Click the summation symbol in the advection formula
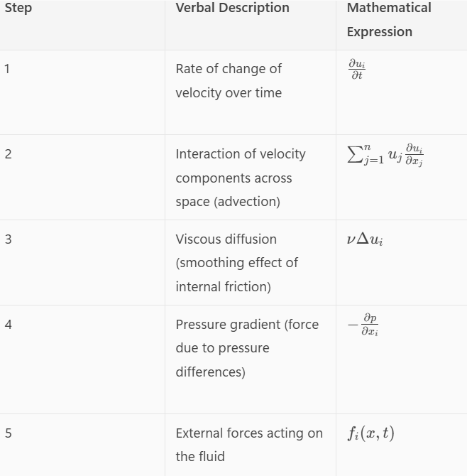This screenshot has height=476, width=467. click(354, 154)
